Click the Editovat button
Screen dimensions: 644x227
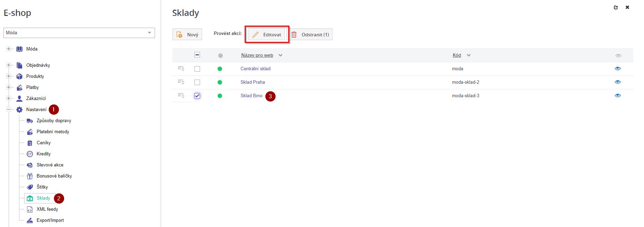click(267, 35)
